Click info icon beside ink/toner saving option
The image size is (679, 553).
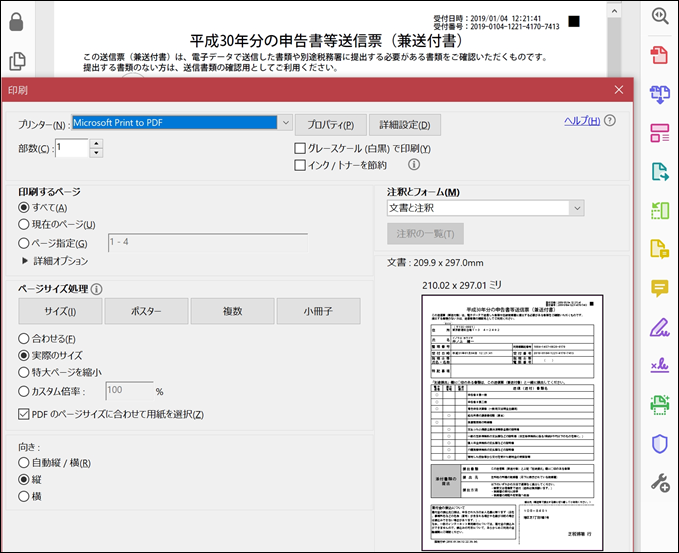click(x=414, y=165)
